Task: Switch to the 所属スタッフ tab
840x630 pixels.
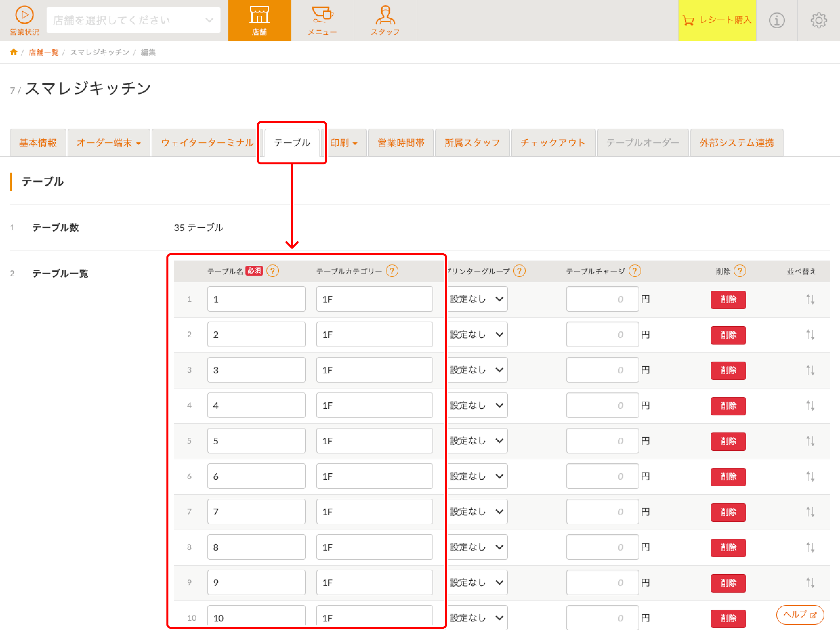Action: coord(472,143)
